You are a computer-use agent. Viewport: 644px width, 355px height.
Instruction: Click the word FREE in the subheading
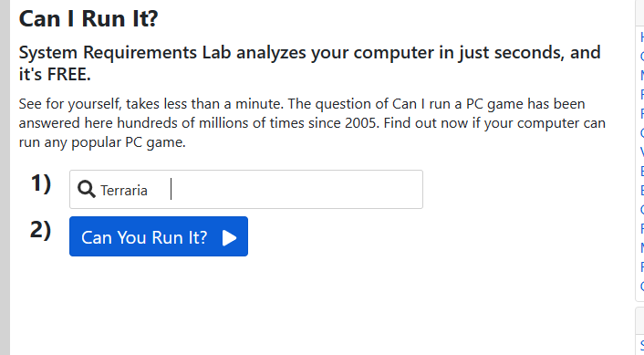(x=67, y=74)
